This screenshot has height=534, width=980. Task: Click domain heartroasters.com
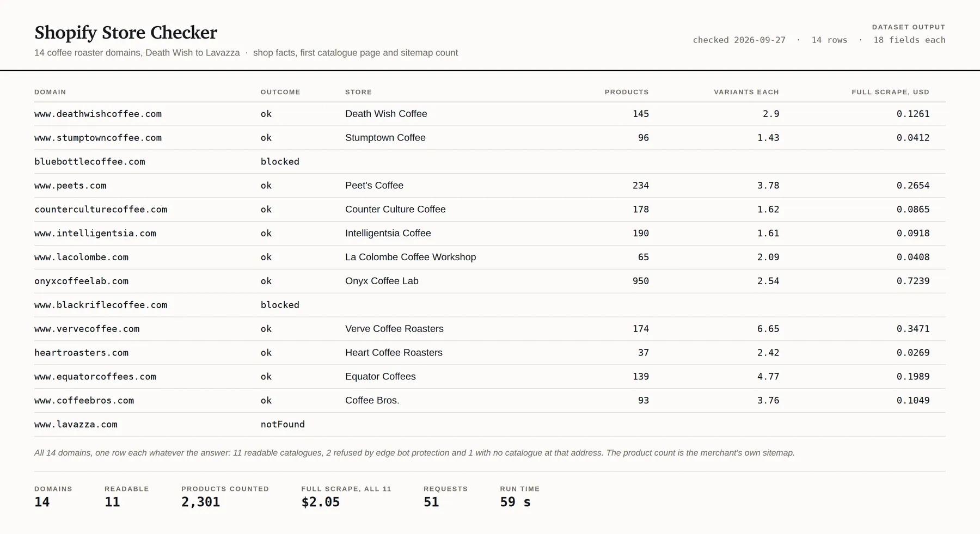coord(82,353)
